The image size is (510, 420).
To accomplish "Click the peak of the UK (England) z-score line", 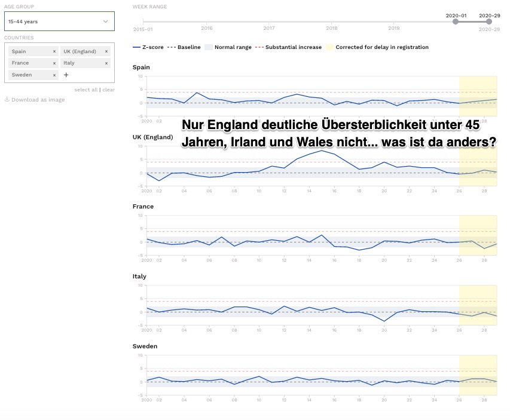I will coord(322,151).
